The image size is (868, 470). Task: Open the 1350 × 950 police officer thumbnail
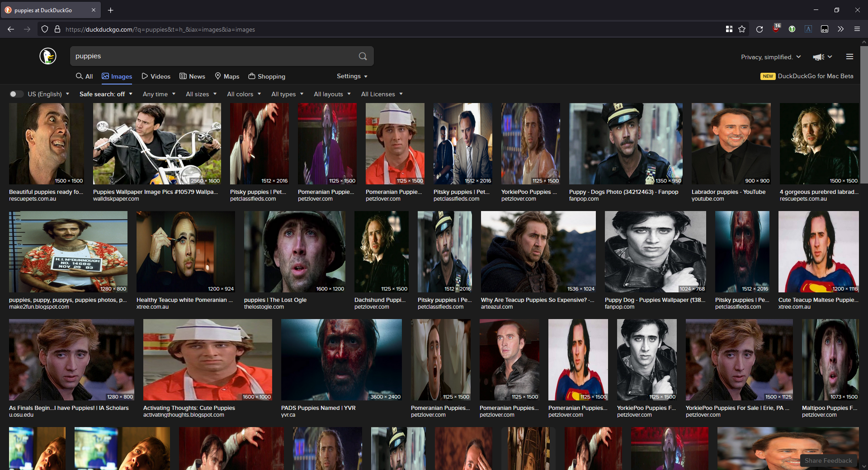pos(626,143)
